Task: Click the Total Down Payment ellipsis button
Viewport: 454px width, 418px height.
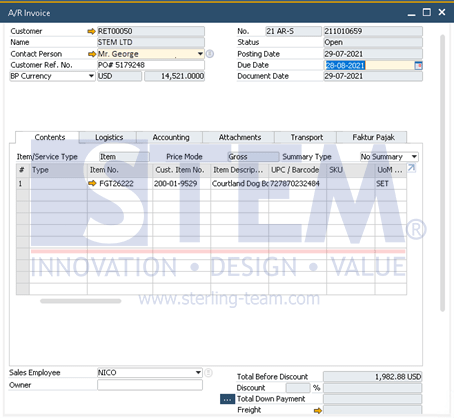Action: [227, 399]
